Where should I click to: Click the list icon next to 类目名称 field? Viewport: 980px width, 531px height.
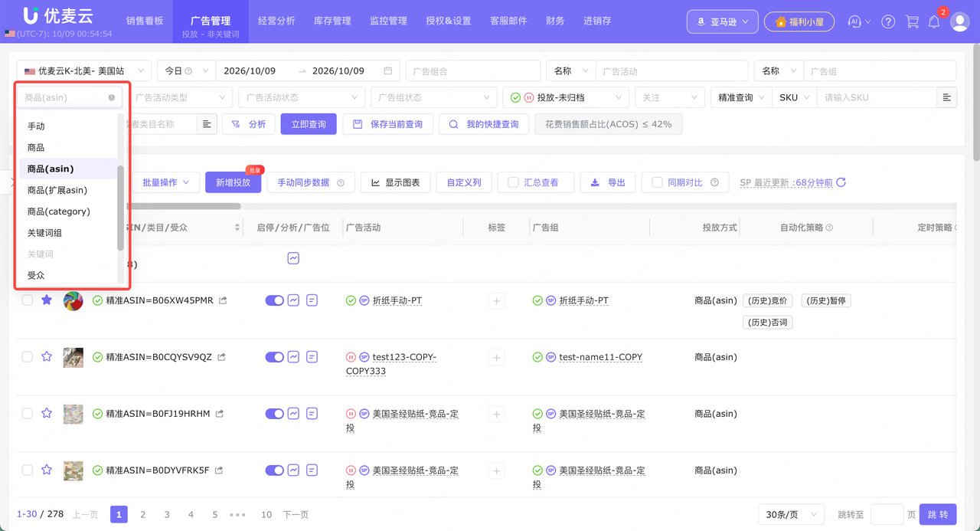coord(207,124)
